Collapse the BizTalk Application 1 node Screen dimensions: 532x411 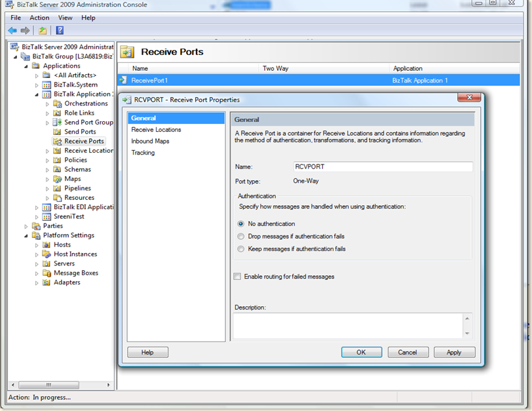(37, 94)
